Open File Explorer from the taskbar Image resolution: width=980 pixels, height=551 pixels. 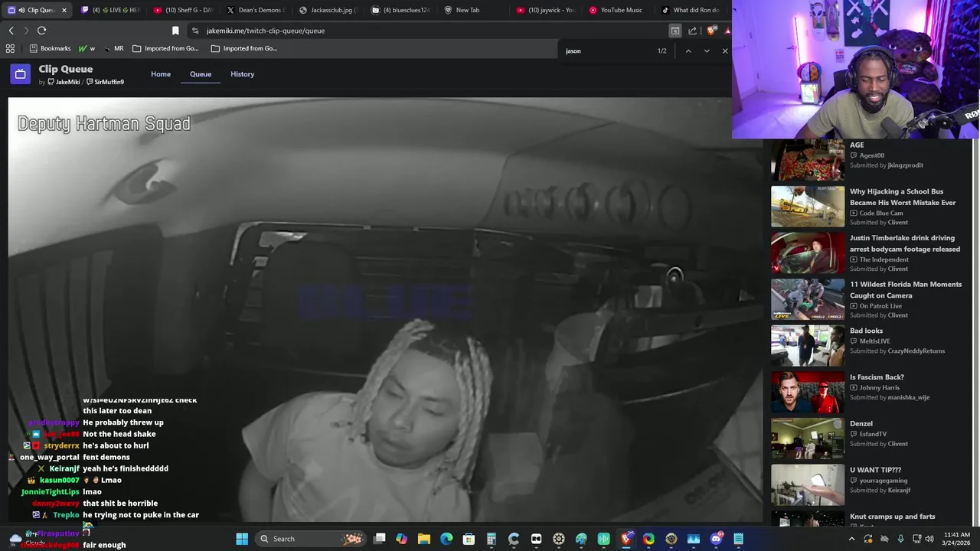coord(424,539)
